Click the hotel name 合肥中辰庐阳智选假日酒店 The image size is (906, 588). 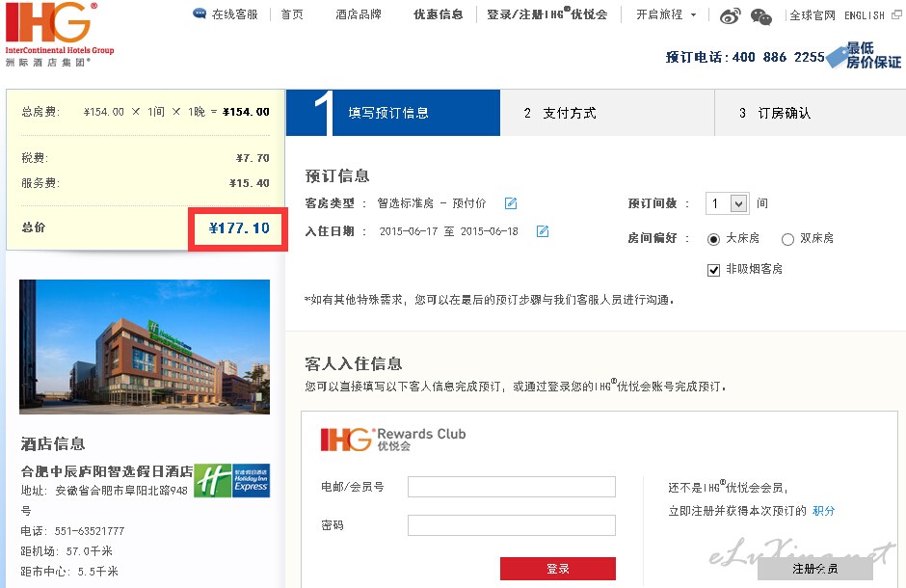click(107, 471)
